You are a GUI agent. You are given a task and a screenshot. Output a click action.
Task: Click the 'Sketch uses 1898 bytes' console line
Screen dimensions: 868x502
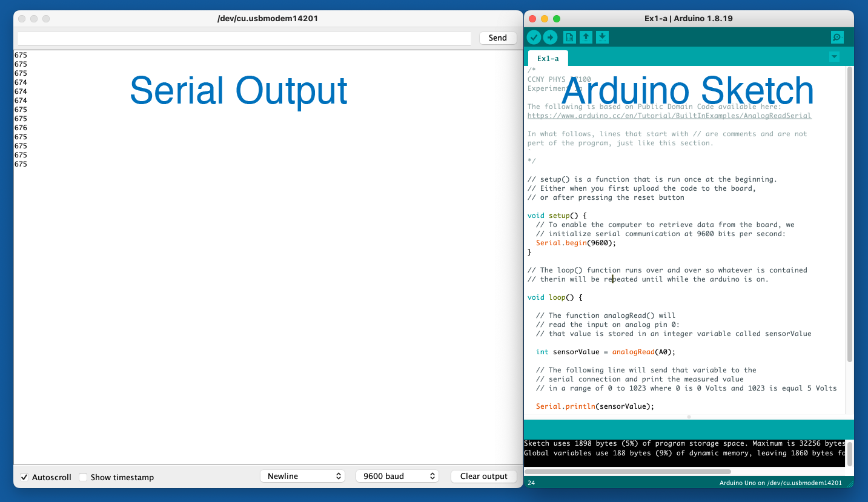click(684, 443)
